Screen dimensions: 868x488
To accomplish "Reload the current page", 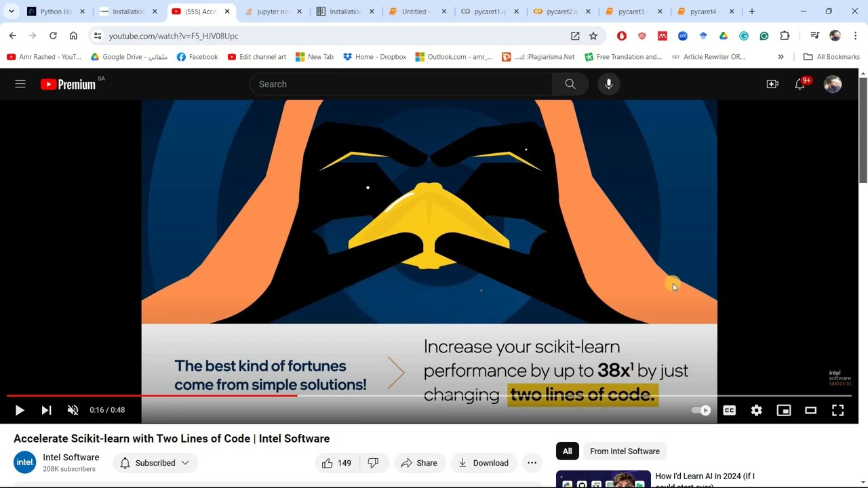I will point(53,36).
